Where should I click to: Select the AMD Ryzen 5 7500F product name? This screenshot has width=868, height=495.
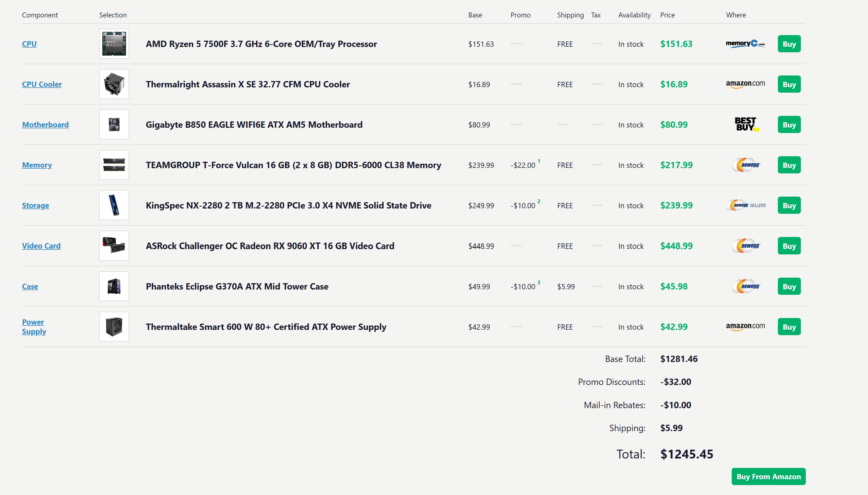pos(261,44)
